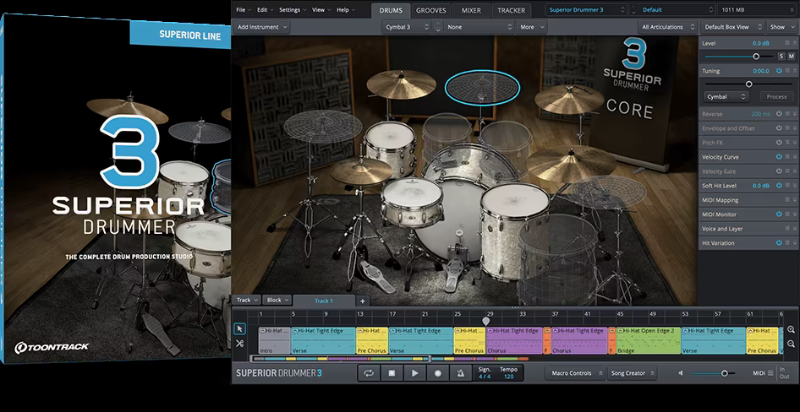Open the Block menu button

point(278,300)
